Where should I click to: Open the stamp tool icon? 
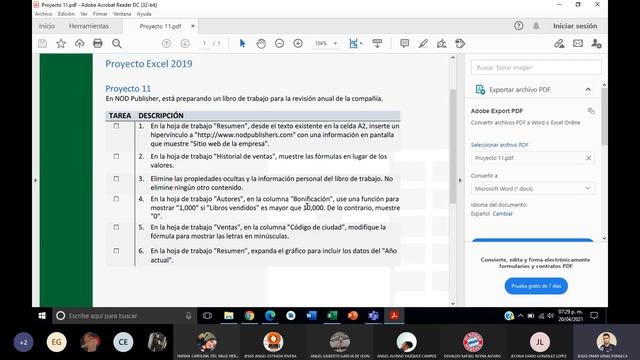pyautogui.click(x=460, y=43)
